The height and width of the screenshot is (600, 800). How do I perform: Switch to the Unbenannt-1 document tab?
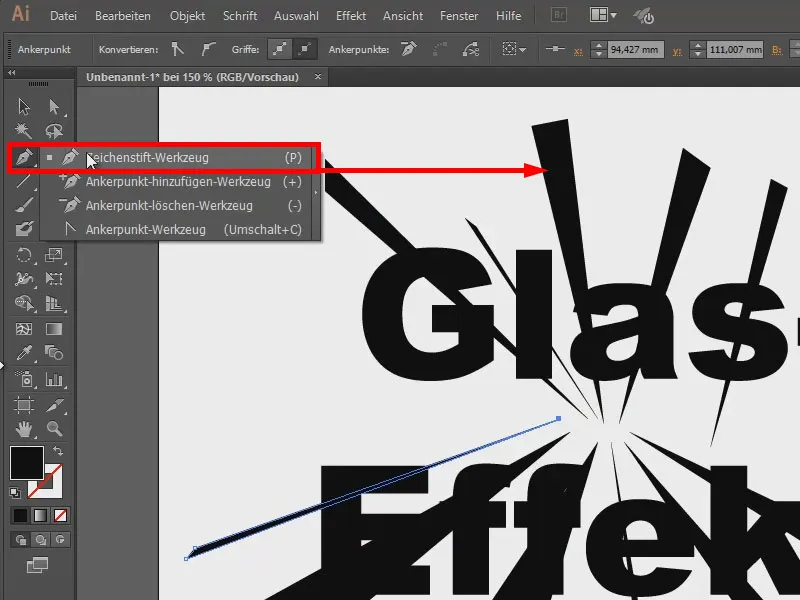(x=192, y=77)
